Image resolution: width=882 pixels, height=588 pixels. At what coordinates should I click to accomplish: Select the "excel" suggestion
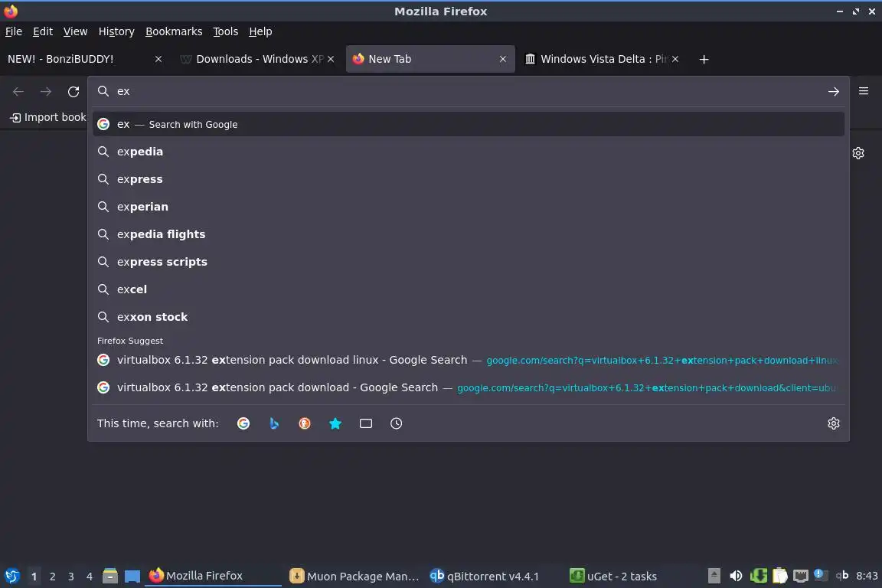pos(468,289)
